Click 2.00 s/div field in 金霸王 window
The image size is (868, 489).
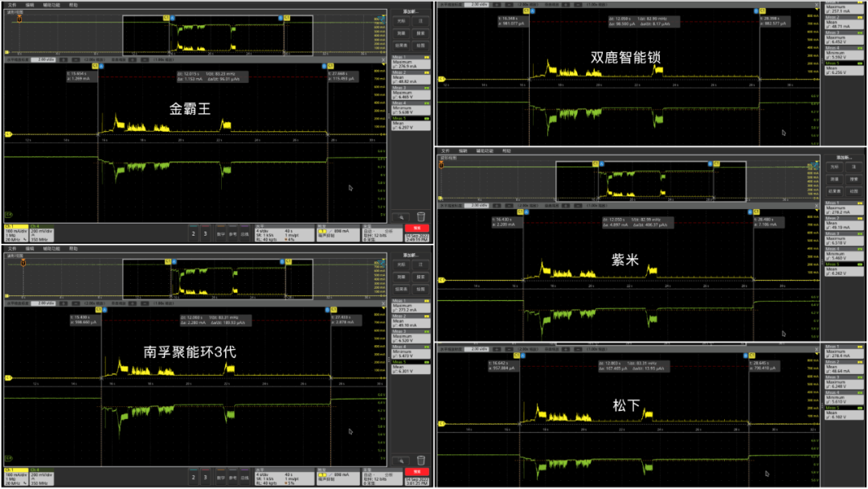(x=43, y=60)
